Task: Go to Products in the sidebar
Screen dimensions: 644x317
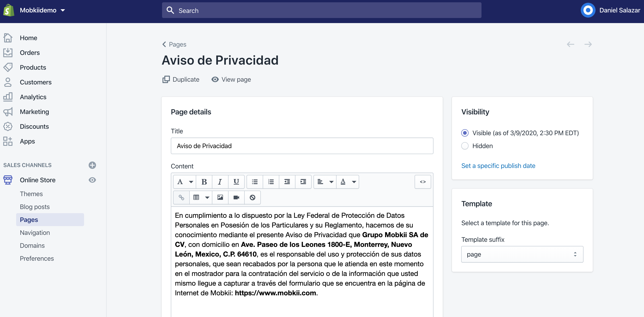Action: (x=33, y=67)
